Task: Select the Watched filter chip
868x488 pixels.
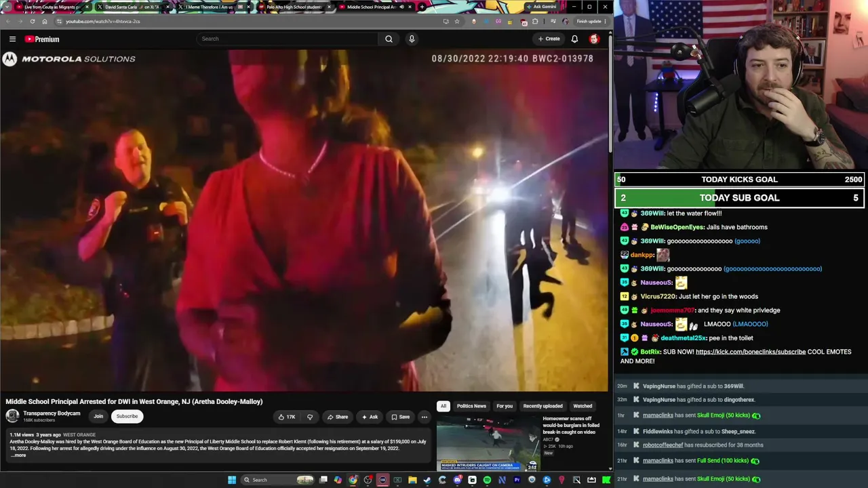Action: click(x=583, y=406)
